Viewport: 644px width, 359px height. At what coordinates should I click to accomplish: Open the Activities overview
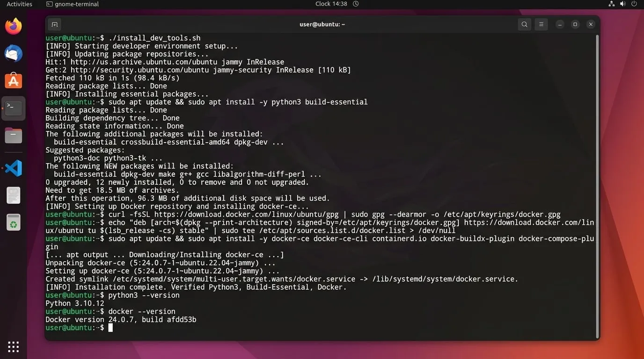tap(20, 4)
